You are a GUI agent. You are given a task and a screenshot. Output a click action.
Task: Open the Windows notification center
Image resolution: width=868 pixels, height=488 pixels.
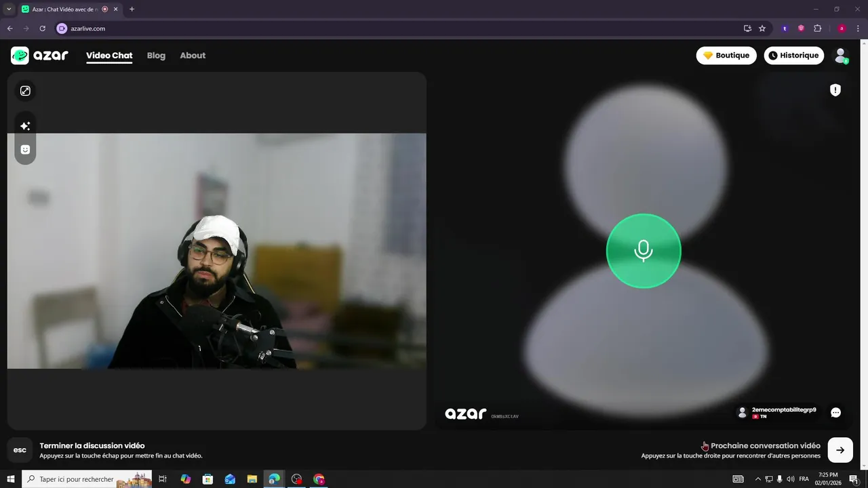point(854,479)
